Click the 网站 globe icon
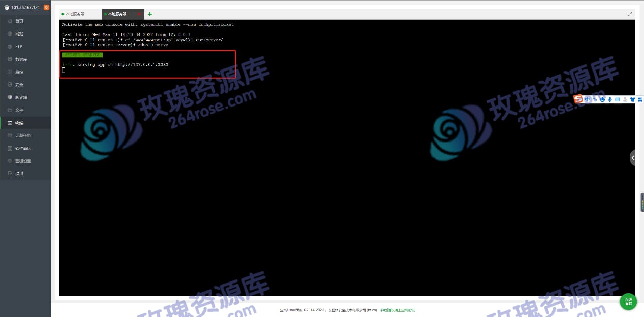This screenshot has height=317, width=644. point(10,34)
